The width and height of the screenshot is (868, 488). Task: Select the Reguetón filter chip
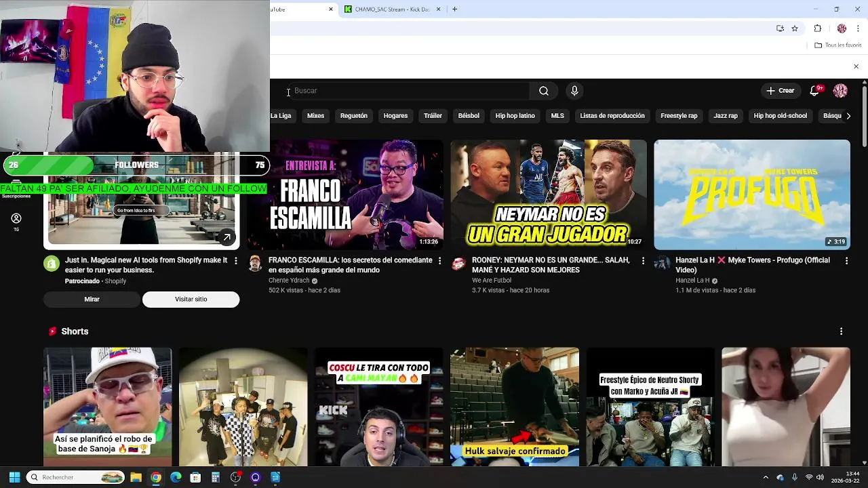pyautogui.click(x=354, y=116)
